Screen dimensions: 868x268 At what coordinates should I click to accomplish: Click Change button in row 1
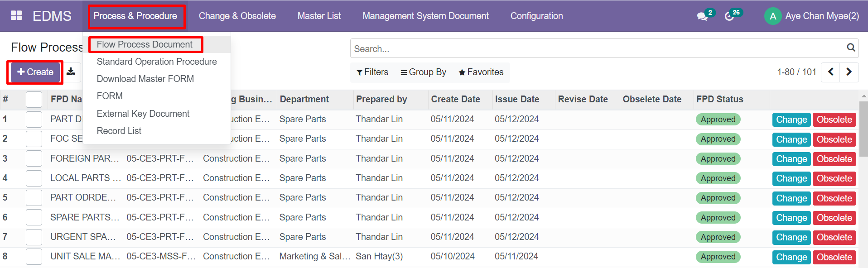pos(791,120)
